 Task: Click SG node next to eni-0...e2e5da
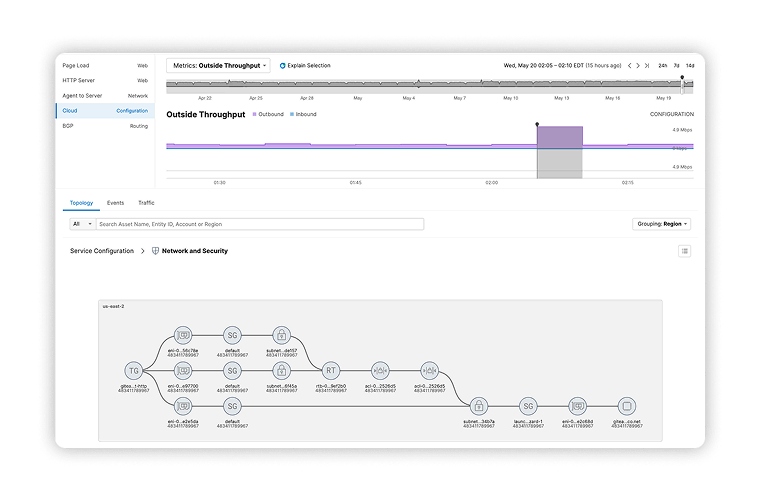click(x=232, y=406)
